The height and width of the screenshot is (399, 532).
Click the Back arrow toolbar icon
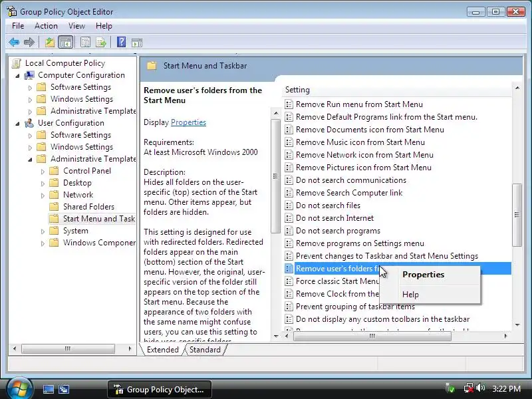(x=14, y=43)
